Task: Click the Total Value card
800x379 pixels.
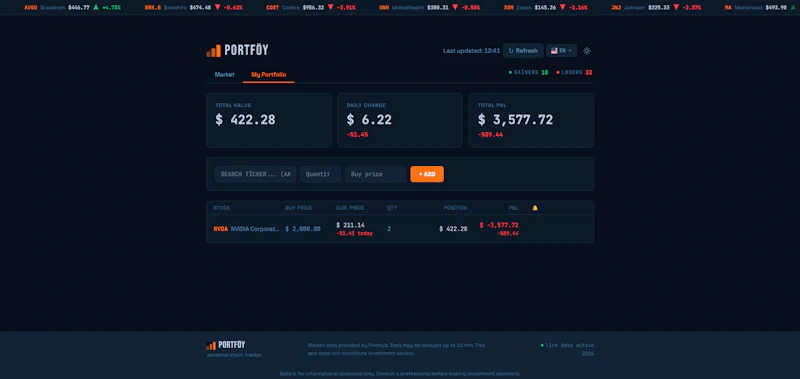Action: (269, 120)
